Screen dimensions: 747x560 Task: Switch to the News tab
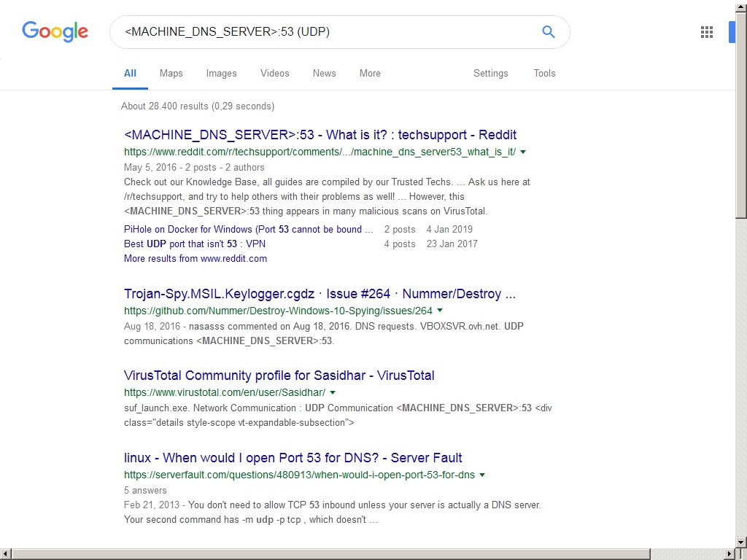point(324,74)
